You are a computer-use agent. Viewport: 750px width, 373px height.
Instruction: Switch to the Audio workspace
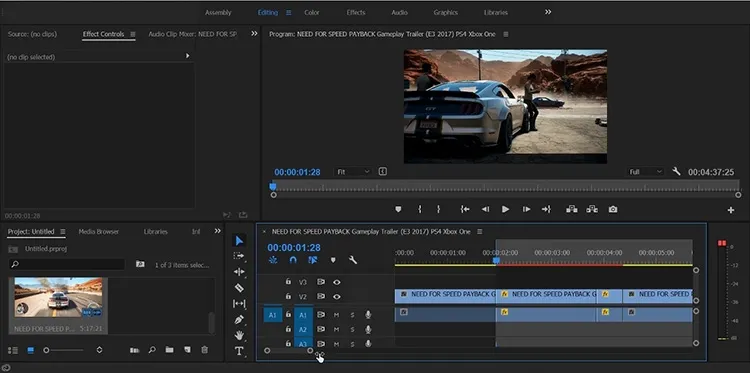coord(399,12)
